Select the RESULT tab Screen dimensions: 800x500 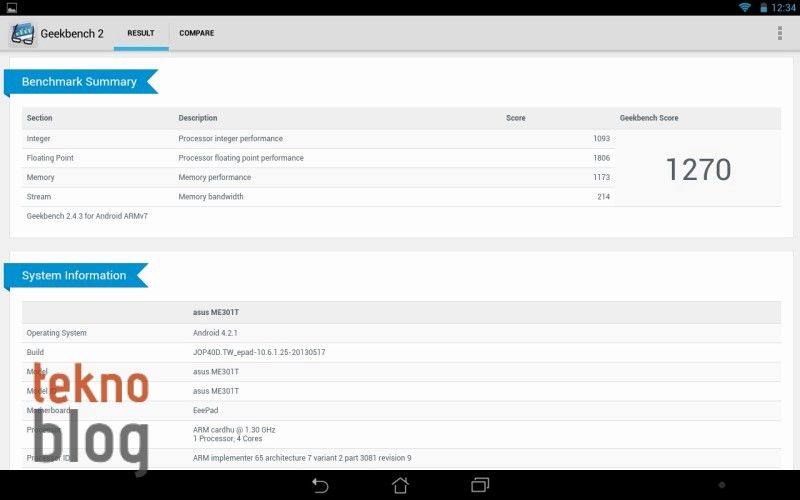pos(141,33)
